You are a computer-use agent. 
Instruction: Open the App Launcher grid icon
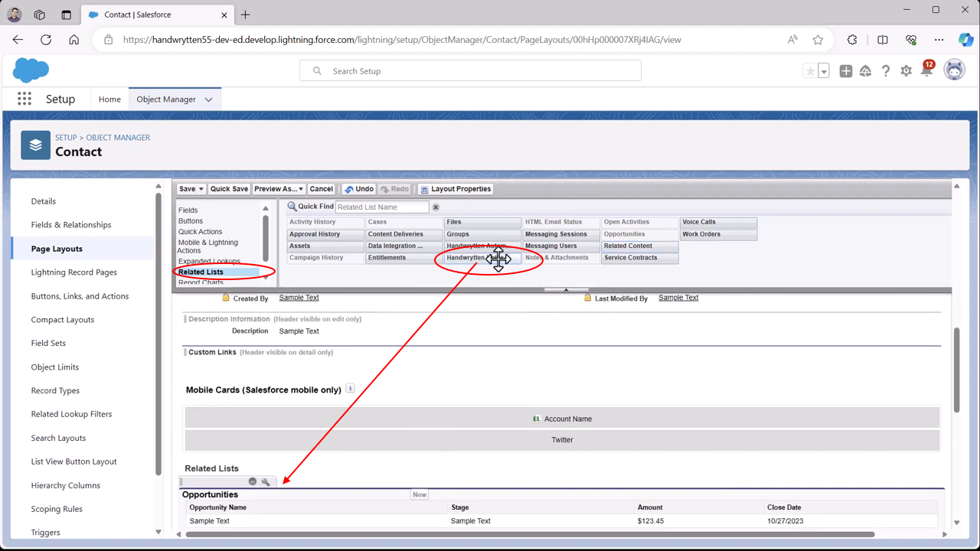[x=24, y=99]
